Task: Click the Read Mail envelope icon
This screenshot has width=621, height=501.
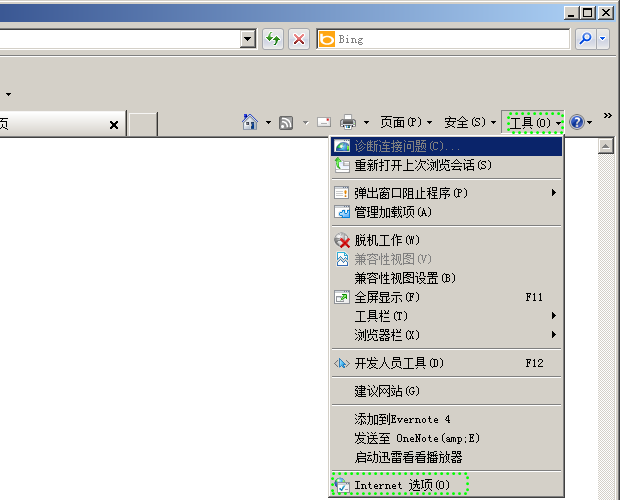Action: (x=323, y=122)
